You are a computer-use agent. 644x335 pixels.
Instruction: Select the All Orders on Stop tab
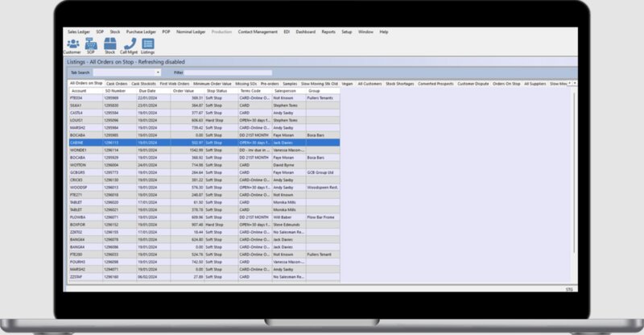click(x=86, y=83)
